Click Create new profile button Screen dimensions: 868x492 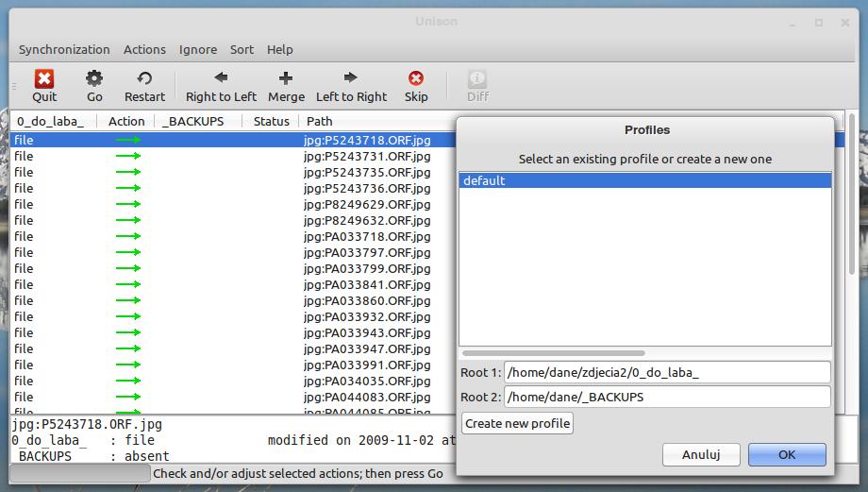pos(517,423)
